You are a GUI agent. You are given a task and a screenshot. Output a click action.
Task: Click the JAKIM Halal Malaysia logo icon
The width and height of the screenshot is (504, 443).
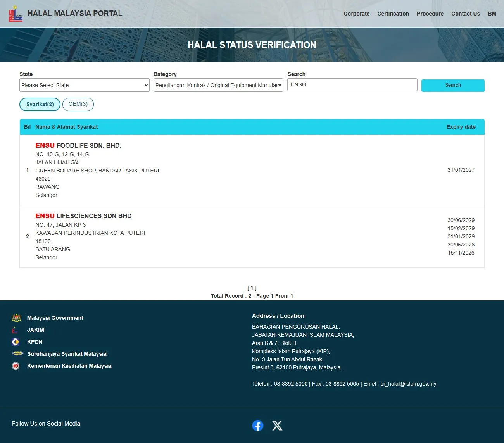pos(16,14)
